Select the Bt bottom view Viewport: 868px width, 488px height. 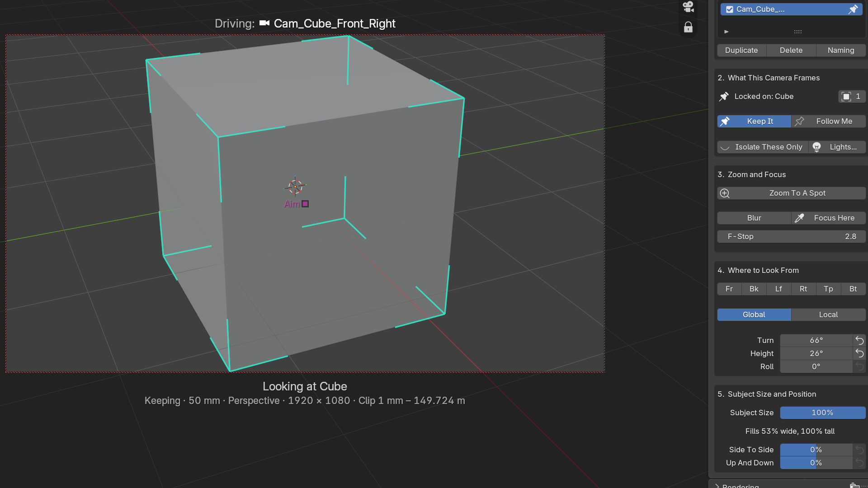853,289
